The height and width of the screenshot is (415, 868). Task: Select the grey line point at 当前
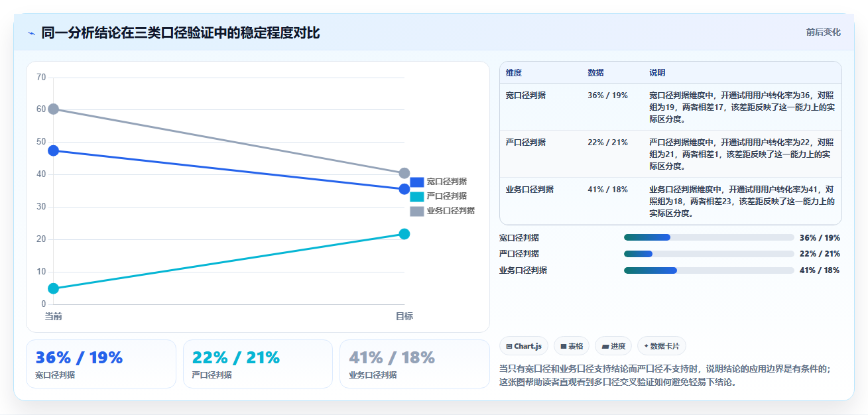point(54,109)
